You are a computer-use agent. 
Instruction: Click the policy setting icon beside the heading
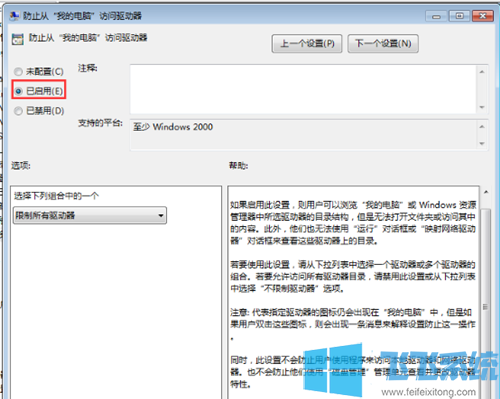pos(17,39)
